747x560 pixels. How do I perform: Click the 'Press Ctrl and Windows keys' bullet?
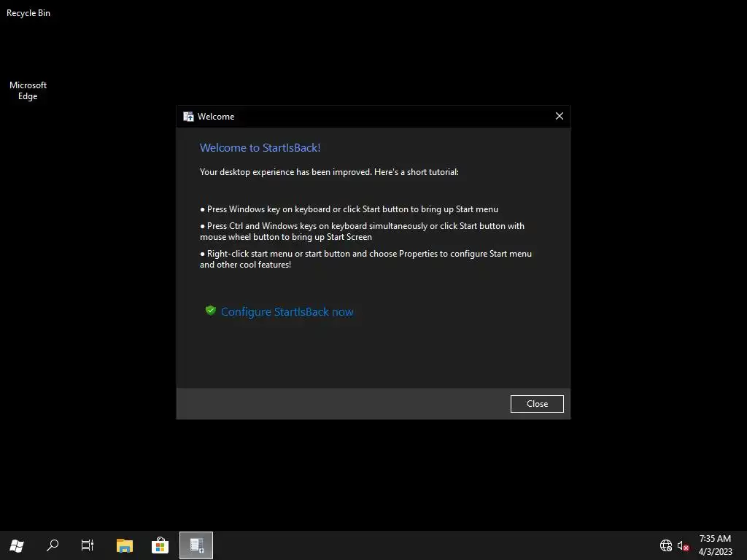click(x=362, y=231)
